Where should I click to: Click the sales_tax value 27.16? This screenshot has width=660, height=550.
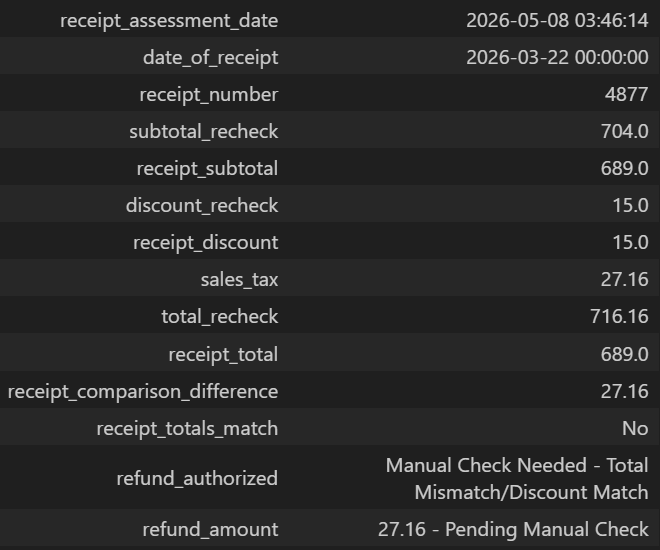(624, 280)
